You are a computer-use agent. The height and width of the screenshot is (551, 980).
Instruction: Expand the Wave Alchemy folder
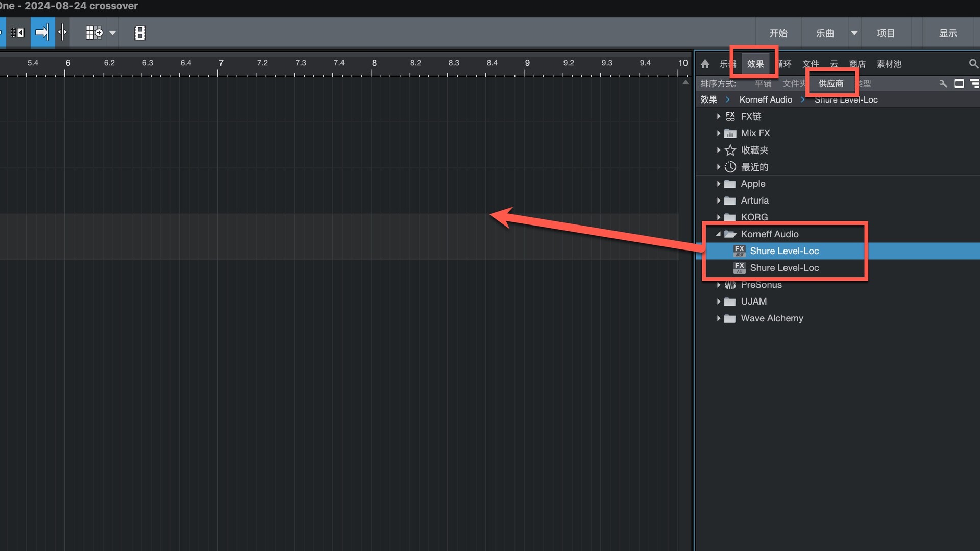(x=719, y=318)
